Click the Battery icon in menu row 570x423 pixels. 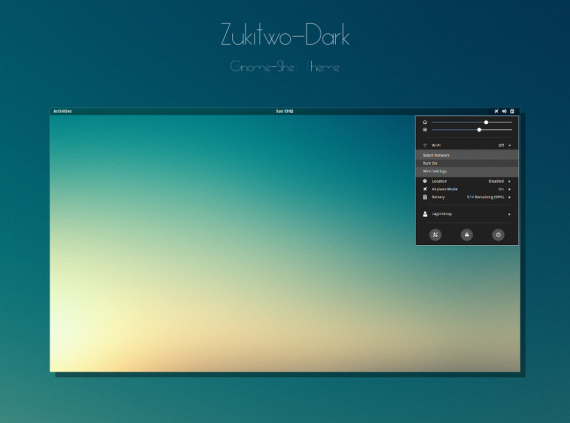pyautogui.click(x=425, y=197)
